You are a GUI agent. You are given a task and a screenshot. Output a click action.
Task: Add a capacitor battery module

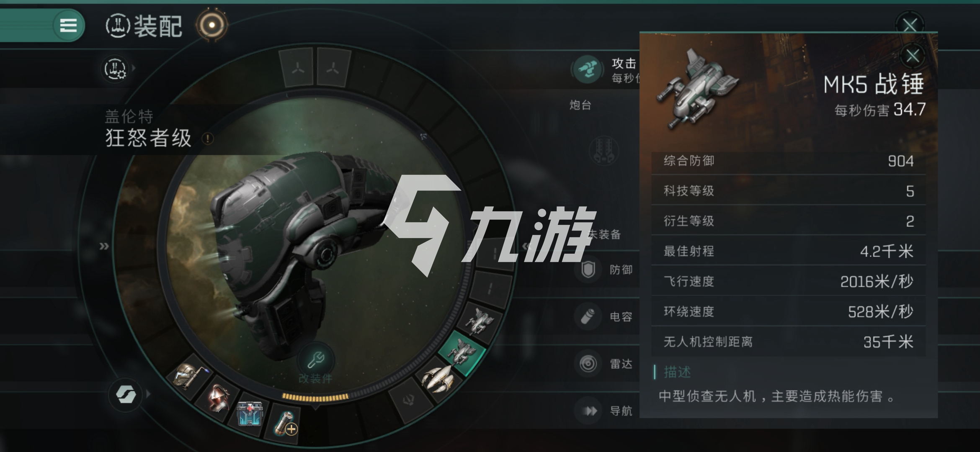click(285, 423)
